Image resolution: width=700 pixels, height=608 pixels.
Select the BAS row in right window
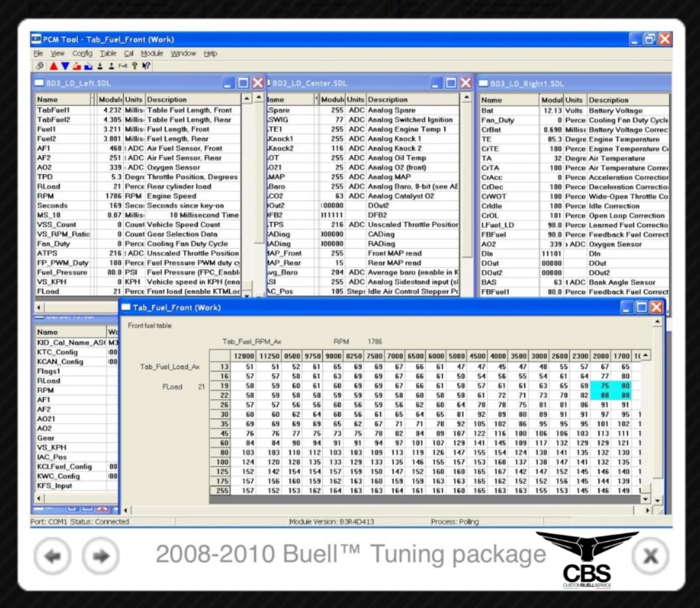(x=574, y=282)
